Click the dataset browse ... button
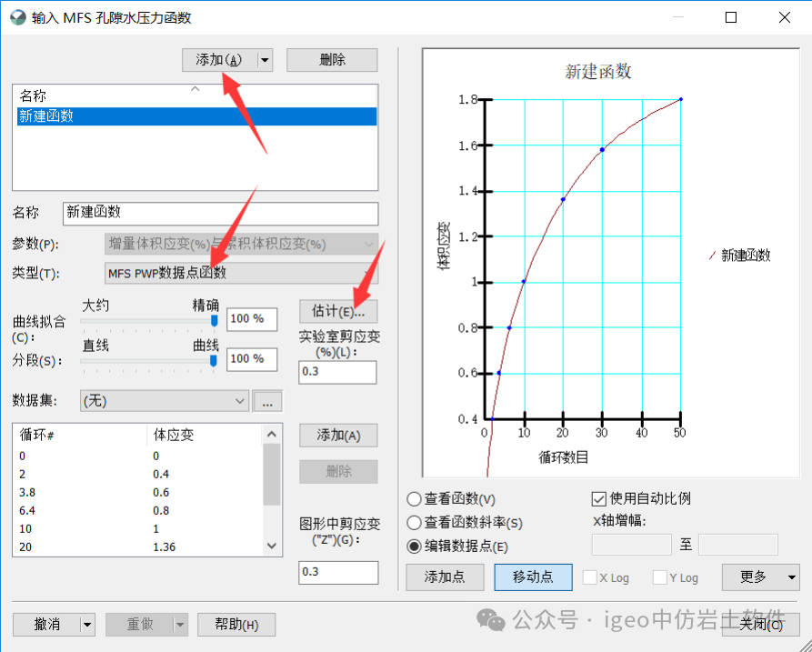Viewport: 812px width, 652px height. (x=267, y=400)
